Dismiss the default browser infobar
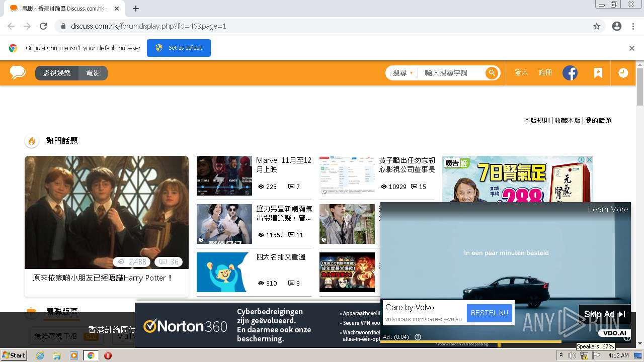The image size is (644, 362). click(632, 48)
